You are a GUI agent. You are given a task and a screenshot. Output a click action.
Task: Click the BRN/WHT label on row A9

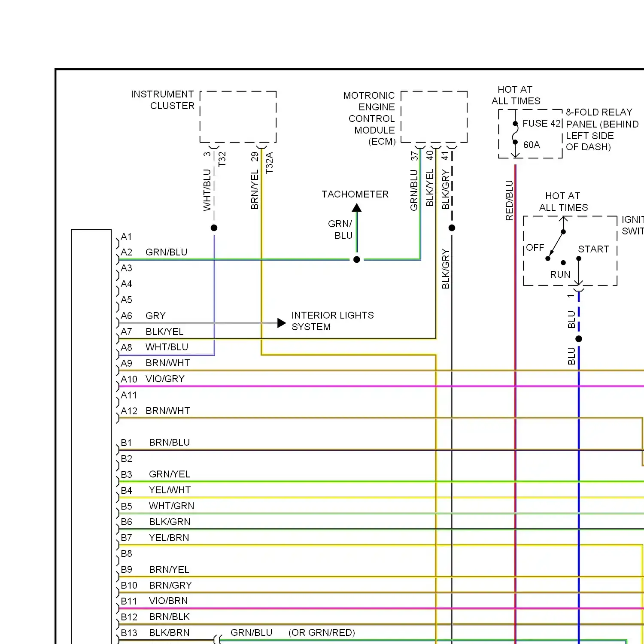click(168, 363)
